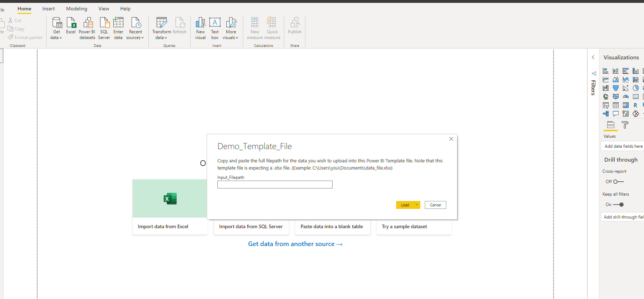Select the Map globe visualization
644x299 pixels.
(606, 97)
